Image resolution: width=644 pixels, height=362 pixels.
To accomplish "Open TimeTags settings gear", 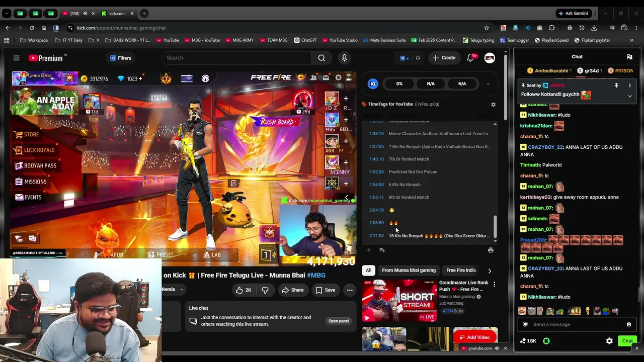I will click(493, 105).
